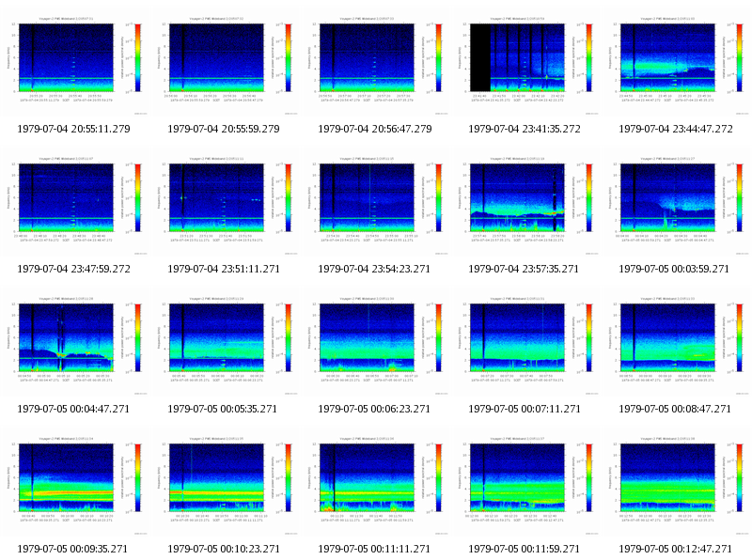Click the color scale bar of the 20:56:47.279 plot
Image resolution: width=752 pixels, height=560 pixels.
point(439,57)
